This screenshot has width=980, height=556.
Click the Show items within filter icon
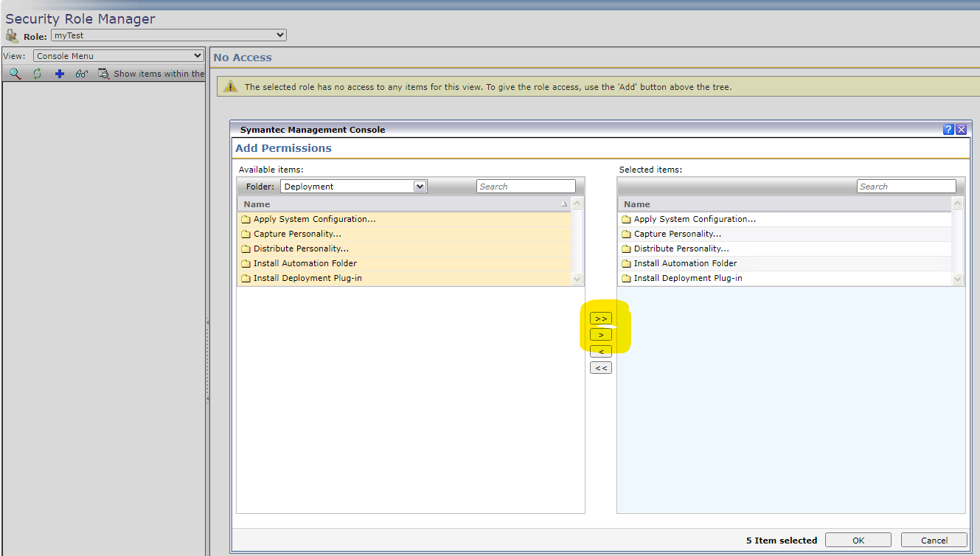104,74
